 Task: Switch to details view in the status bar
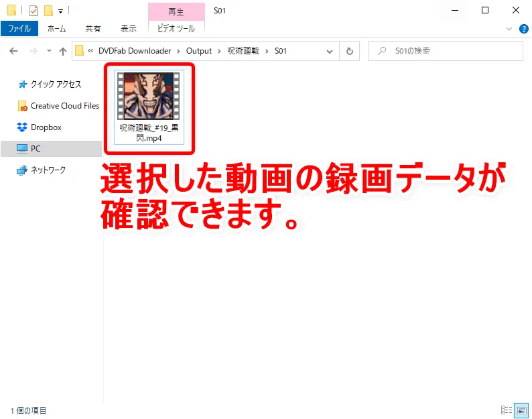(507, 410)
